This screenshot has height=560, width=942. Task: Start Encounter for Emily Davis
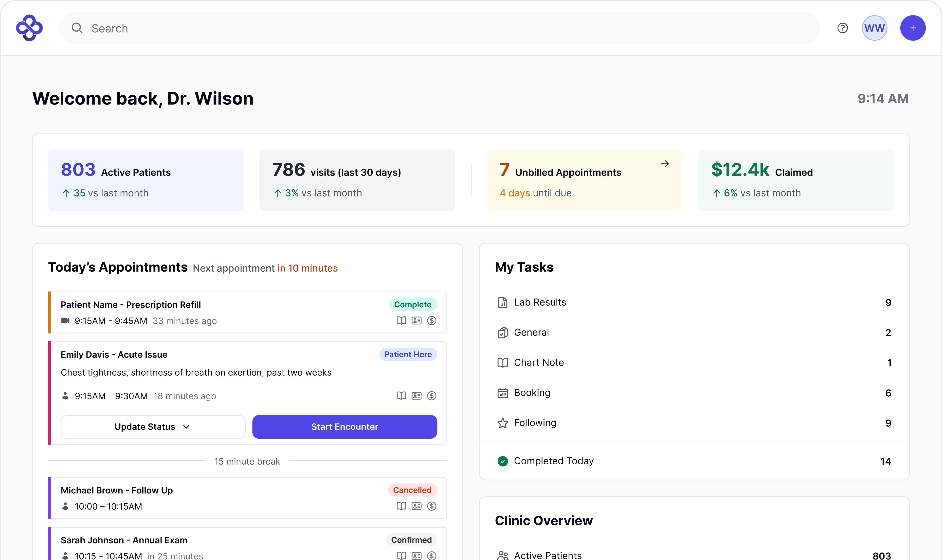tap(344, 427)
